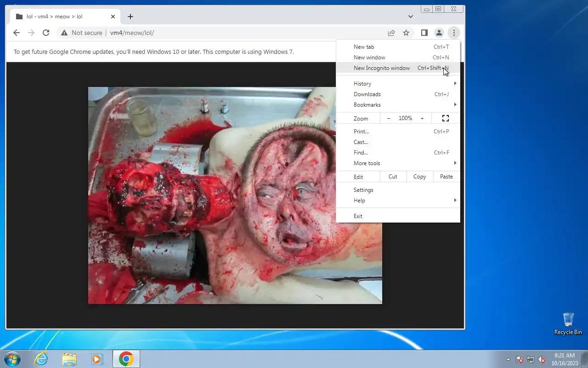The width and height of the screenshot is (588, 368).
Task: Open the tab search dropdown chevron
Action: click(410, 17)
